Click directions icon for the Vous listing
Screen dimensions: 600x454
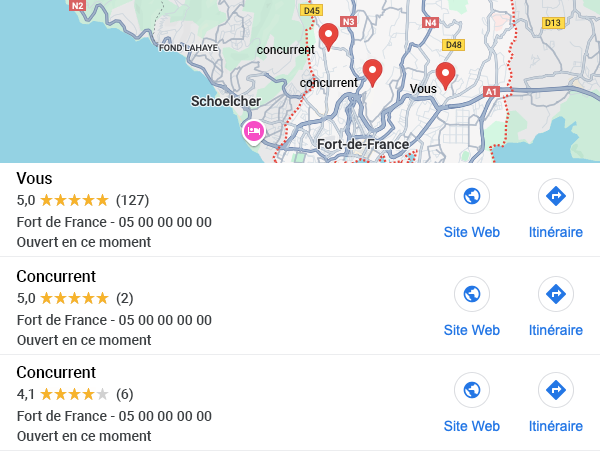pos(556,196)
